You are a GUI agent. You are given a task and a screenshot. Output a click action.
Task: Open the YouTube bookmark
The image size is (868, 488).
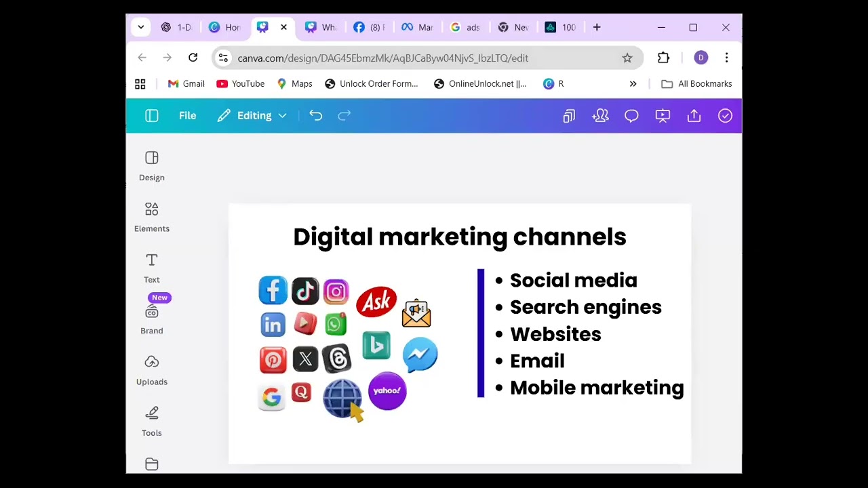tap(240, 84)
